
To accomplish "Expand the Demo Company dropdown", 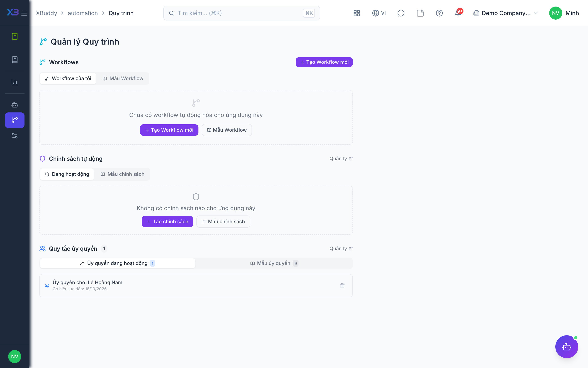I will [x=506, y=13].
